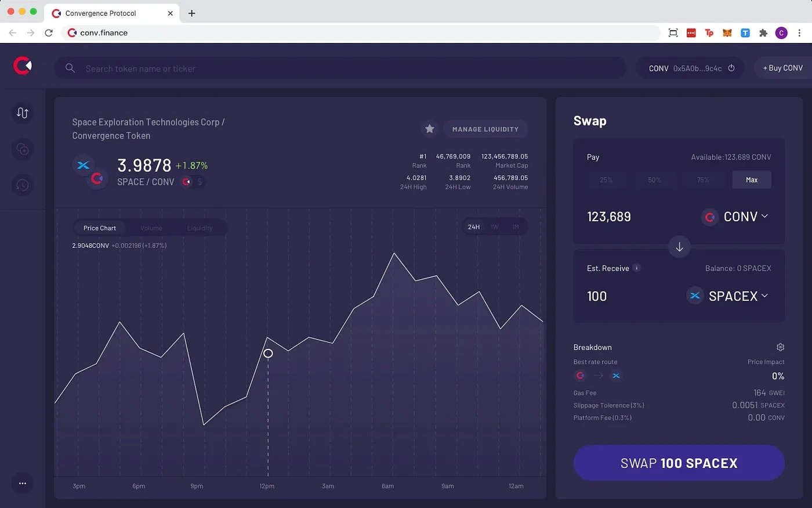Click the three-dots more icon in the sidebar

(x=23, y=483)
